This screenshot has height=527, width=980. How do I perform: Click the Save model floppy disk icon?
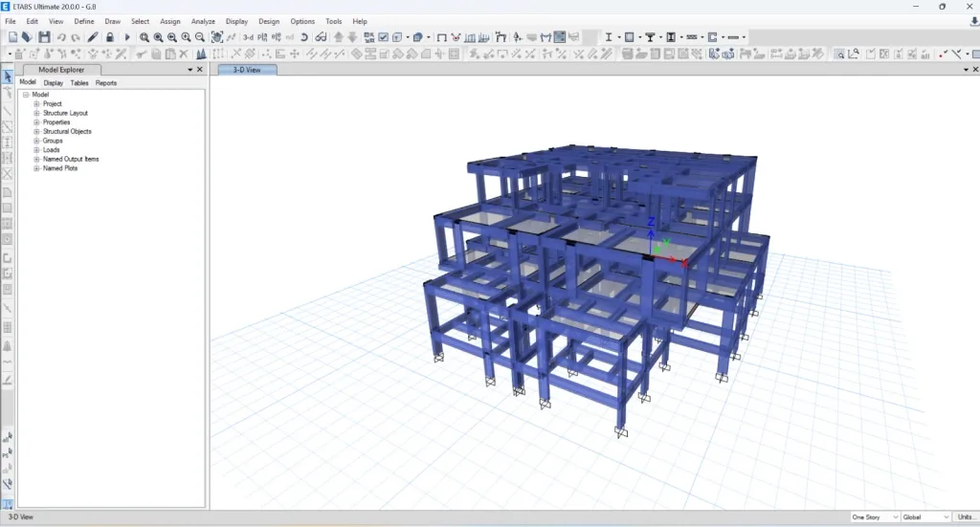(44, 37)
